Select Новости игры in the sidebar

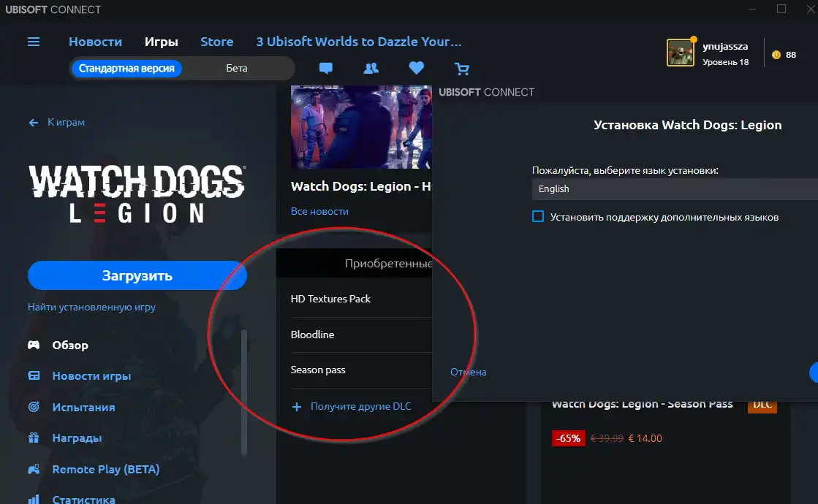[91, 375]
